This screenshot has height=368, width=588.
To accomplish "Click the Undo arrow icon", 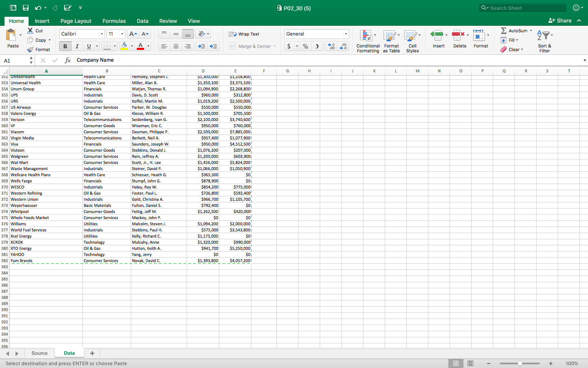I will 38,8.
